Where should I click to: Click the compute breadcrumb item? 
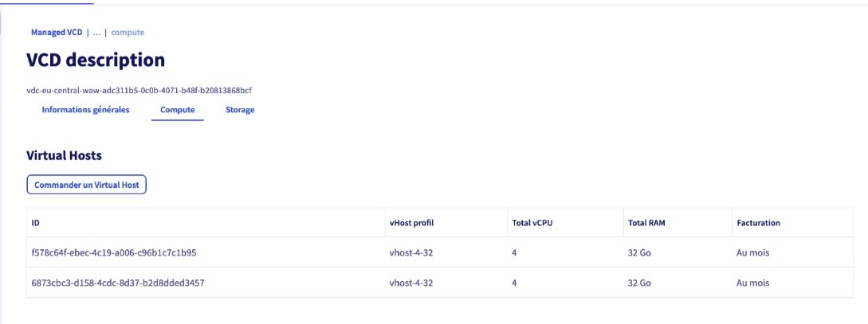pyautogui.click(x=128, y=33)
